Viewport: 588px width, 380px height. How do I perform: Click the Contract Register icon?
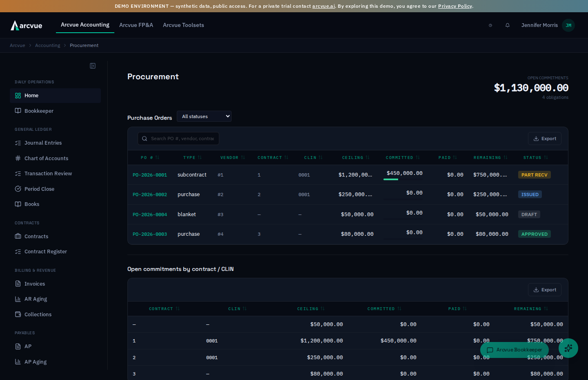(18, 252)
